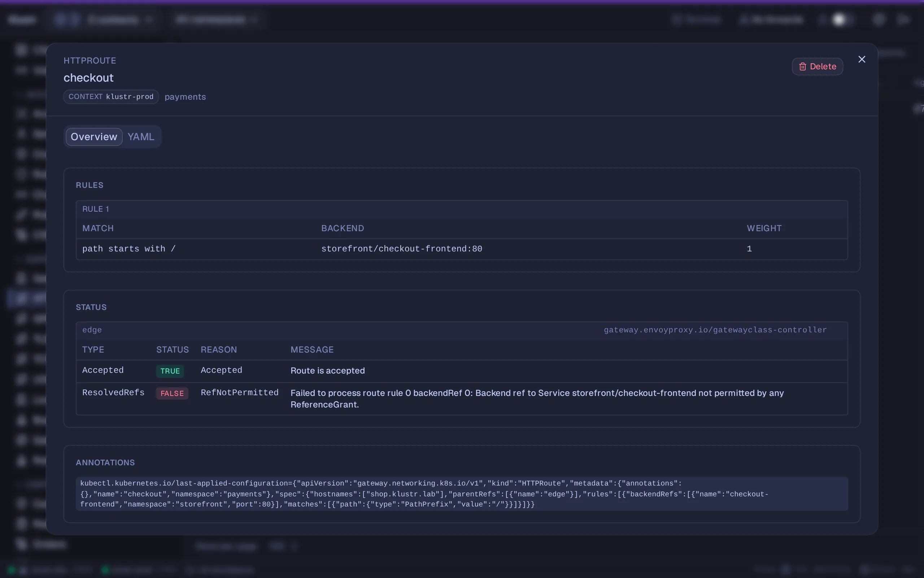The height and width of the screenshot is (578, 924).
Task: Click the HTTPROUTE kind label
Action: tap(90, 61)
